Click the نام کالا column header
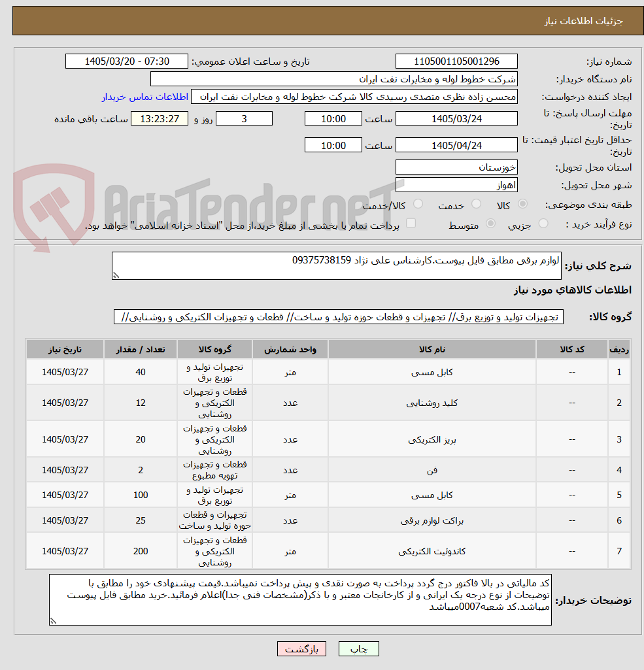 coord(432,350)
